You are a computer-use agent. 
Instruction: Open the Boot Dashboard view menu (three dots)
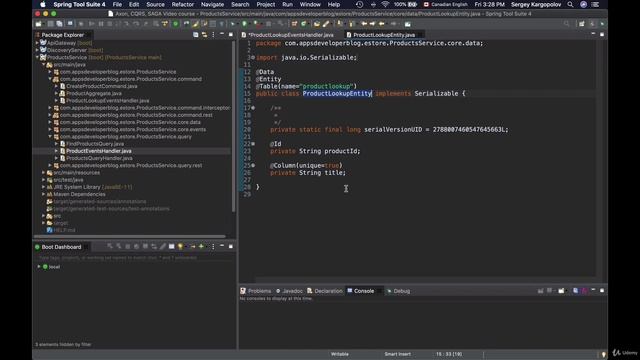[x=213, y=247]
